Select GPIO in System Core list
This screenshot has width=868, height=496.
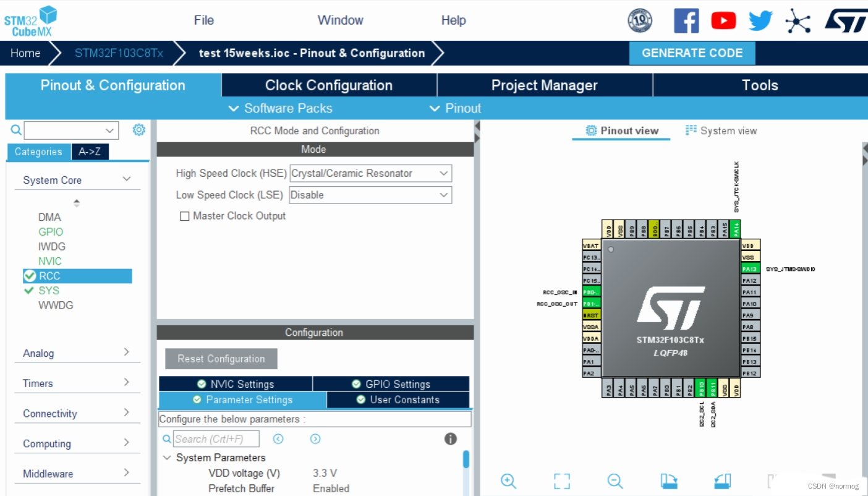click(x=51, y=232)
